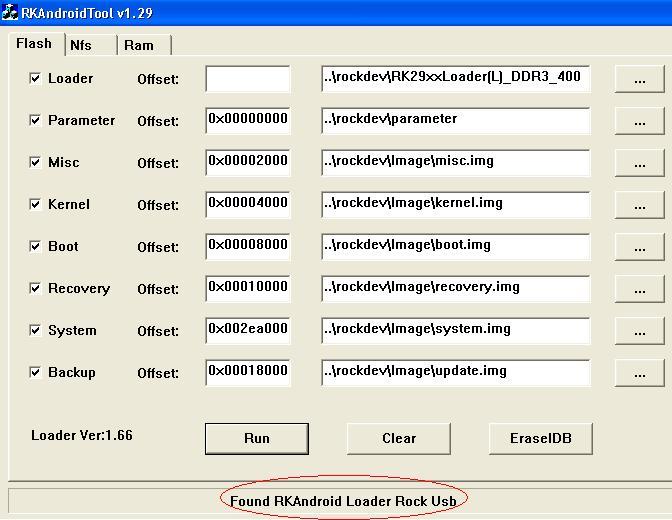Click the Loader label text

point(70,78)
